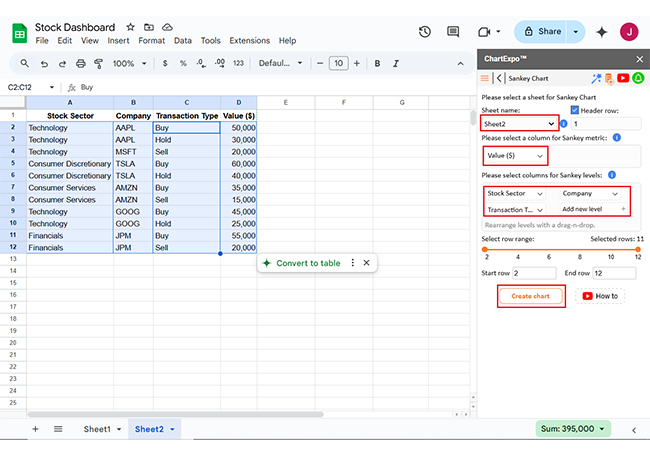
Task: Expand the Share options arrow
Action: click(x=576, y=32)
